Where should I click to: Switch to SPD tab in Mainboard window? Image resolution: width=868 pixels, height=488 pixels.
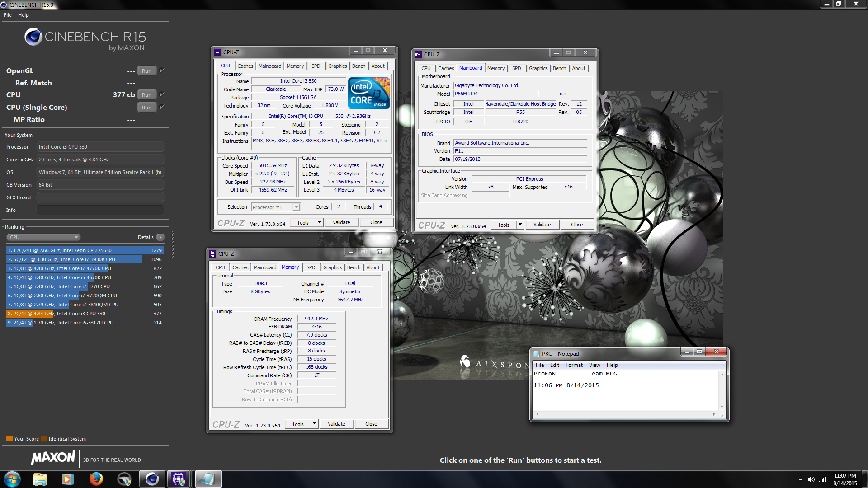click(x=517, y=68)
